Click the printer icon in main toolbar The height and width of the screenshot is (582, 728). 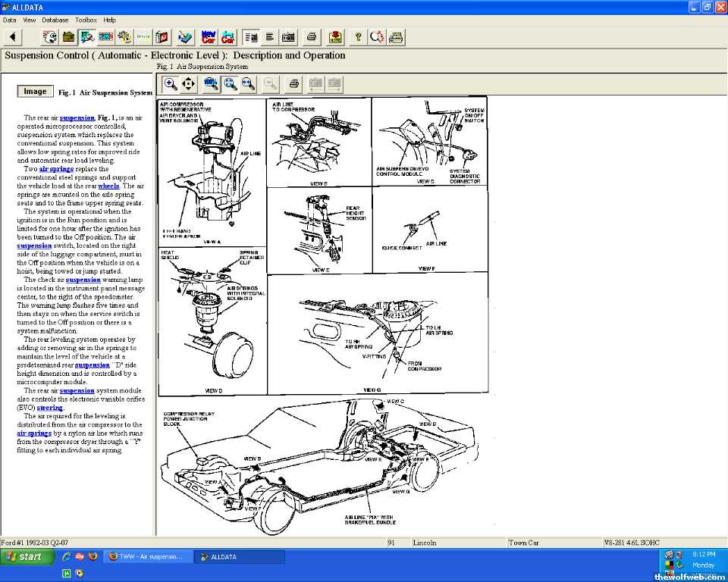[x=312, y=36]
